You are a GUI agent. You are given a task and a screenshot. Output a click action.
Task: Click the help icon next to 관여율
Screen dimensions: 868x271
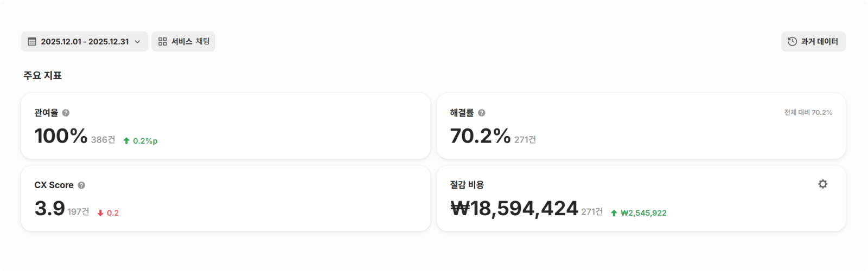click(66, 113)
